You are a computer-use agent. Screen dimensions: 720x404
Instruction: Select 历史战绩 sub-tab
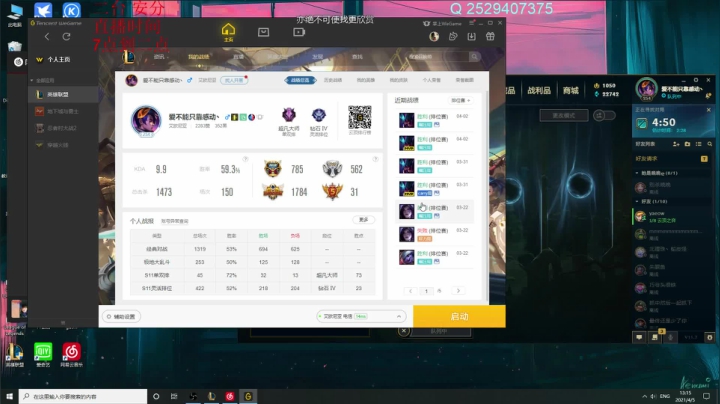click(x=333, y=80)
